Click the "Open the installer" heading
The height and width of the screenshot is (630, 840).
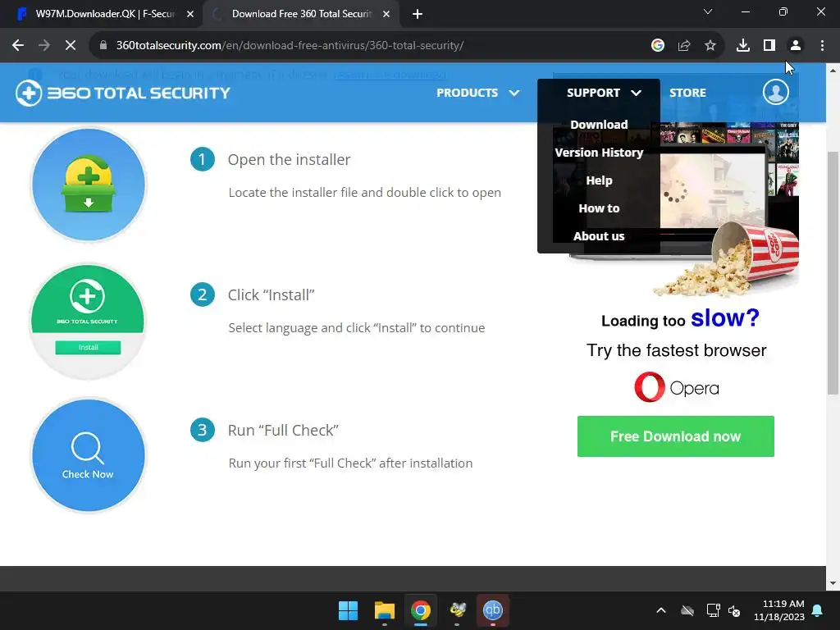click(x=290, y=160)
